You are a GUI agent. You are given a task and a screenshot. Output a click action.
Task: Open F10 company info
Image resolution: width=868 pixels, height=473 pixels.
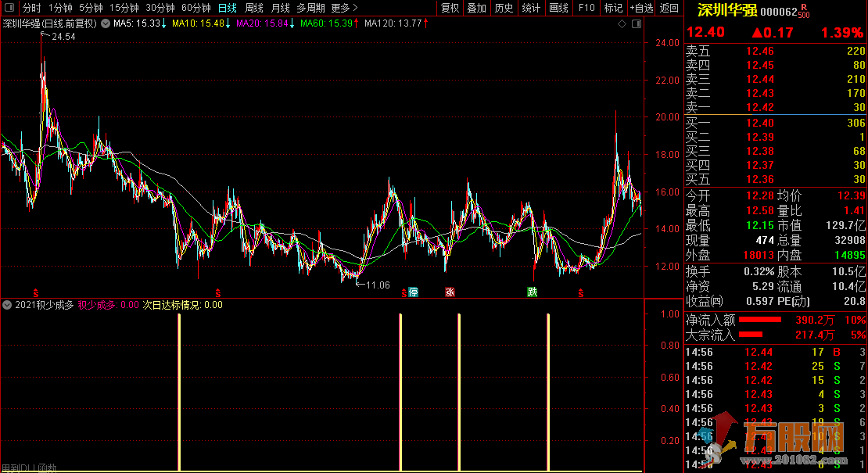(x=586, y=8)
